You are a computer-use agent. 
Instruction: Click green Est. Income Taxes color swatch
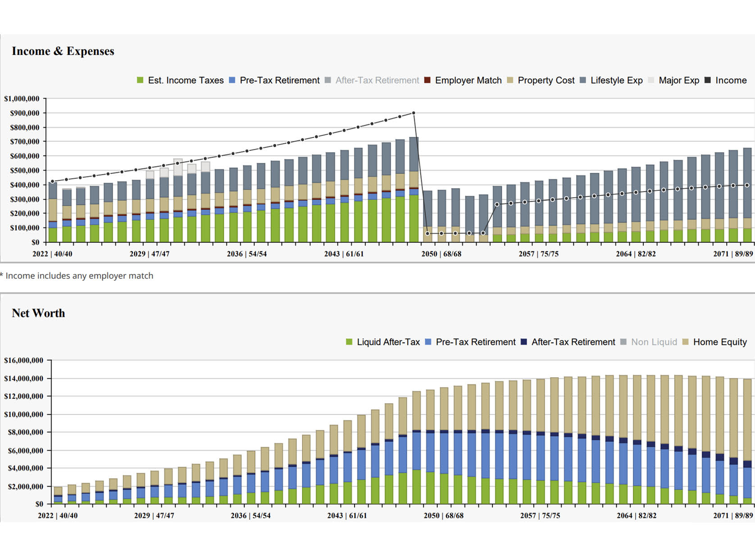point(140,80)
